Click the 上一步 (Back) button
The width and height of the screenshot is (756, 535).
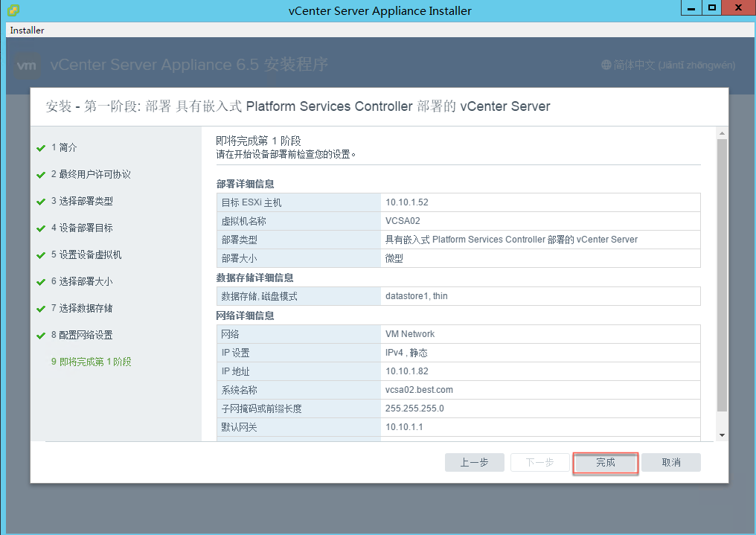click(475, 463)
